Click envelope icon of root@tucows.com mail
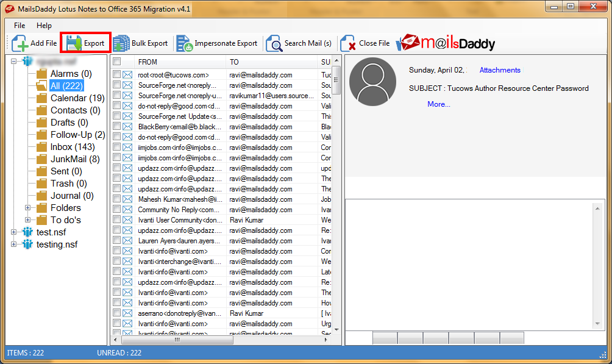The height and width of the screenshot is (364, 612). [127, 74]
